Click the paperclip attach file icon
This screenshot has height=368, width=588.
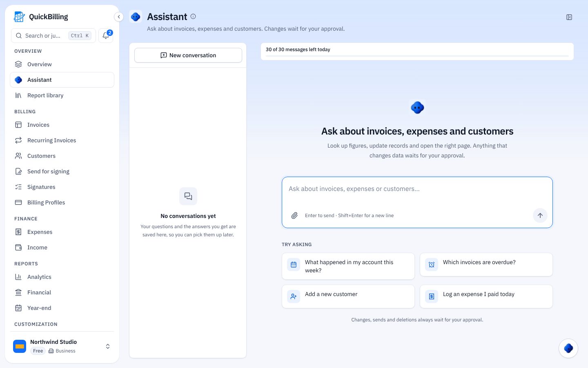[x=294, y=215]
